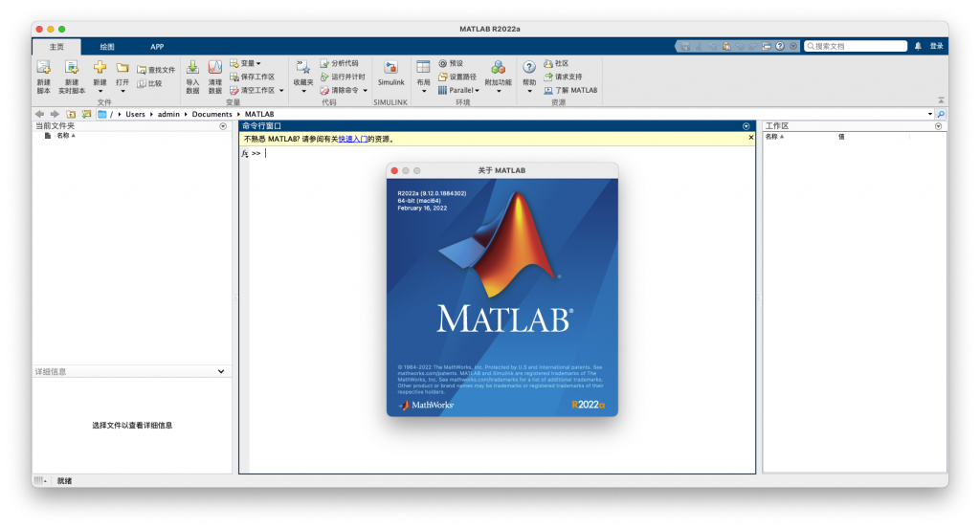The height and width of the screenshot is (529, 980).
Task: Sort workspace by 名称 column
Action: click(x=774, y=137)
